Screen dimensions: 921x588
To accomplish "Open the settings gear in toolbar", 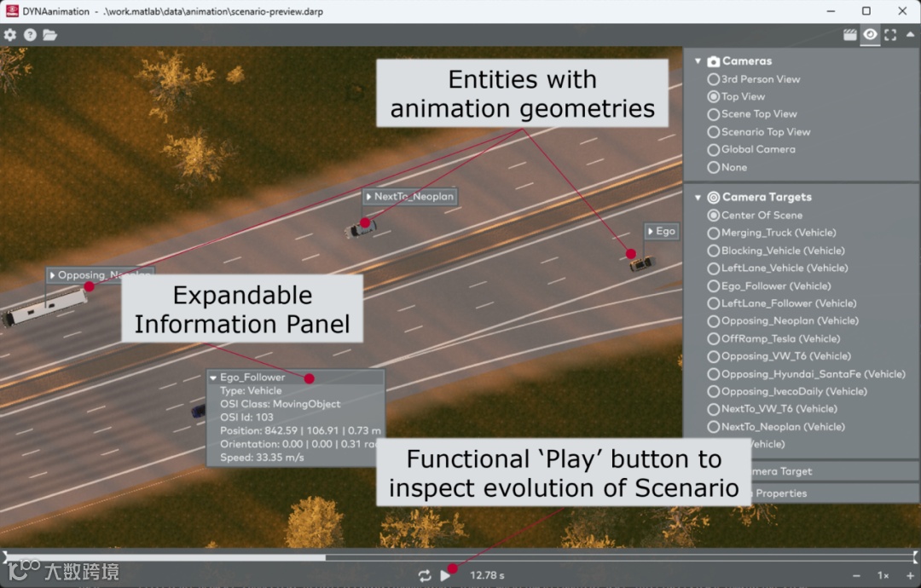I will click(10, 35).
